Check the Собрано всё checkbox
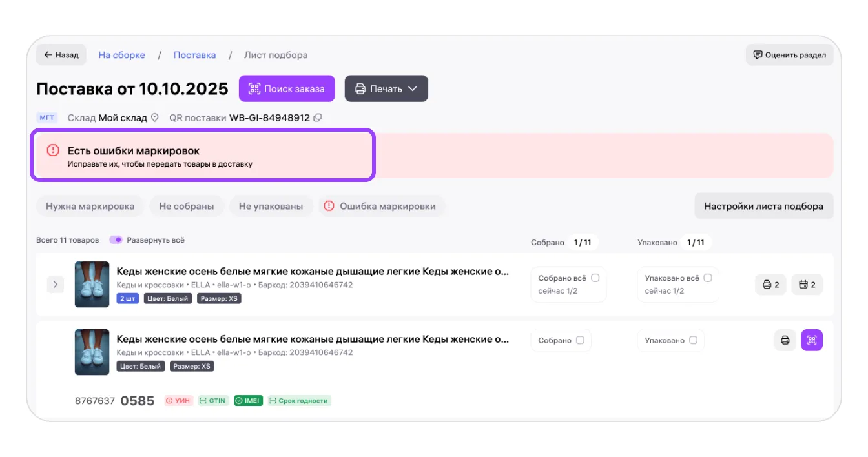 click(x=595, y=278)
